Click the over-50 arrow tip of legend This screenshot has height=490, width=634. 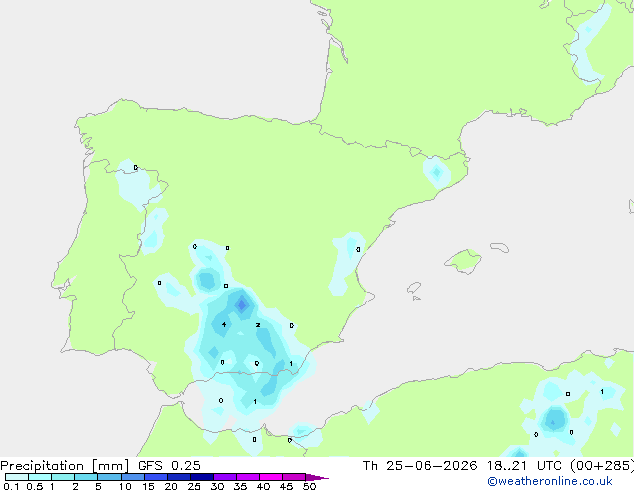[317, 477]
